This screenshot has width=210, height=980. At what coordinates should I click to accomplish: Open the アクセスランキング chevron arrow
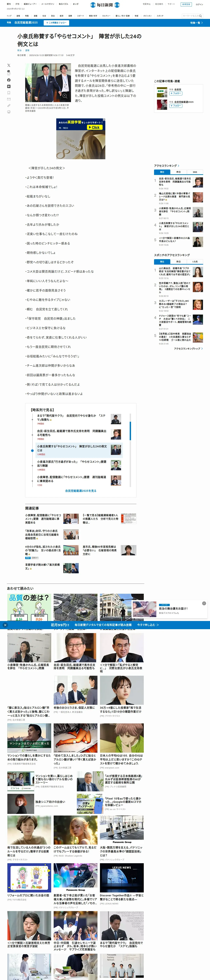point(178,166)
